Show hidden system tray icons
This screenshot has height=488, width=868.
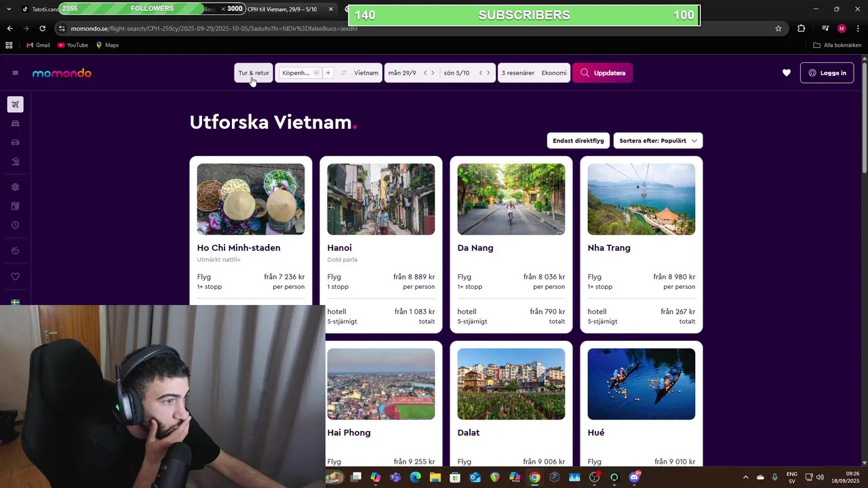(x=746, y=477)
